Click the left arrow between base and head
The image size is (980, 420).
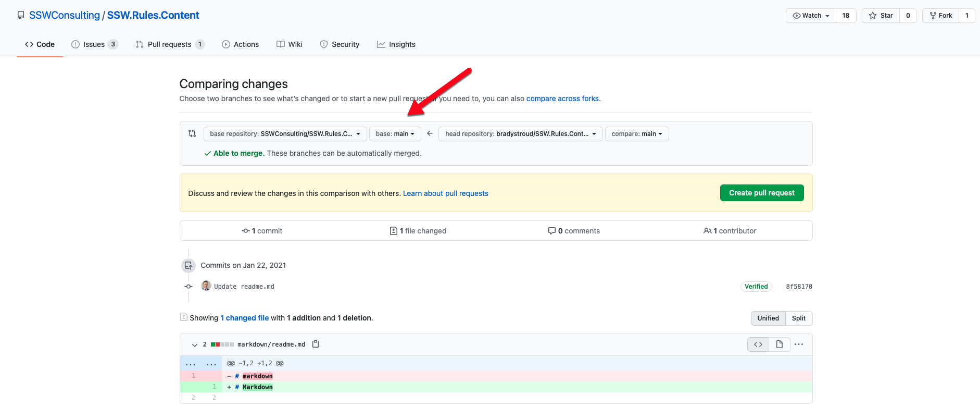coord(430,133)
